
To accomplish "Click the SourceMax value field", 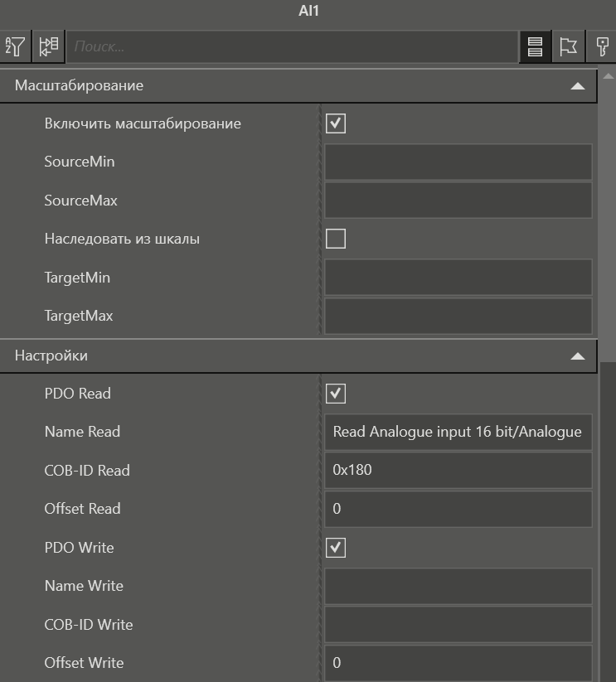I will pyautogui.click(x=458, y=201).
